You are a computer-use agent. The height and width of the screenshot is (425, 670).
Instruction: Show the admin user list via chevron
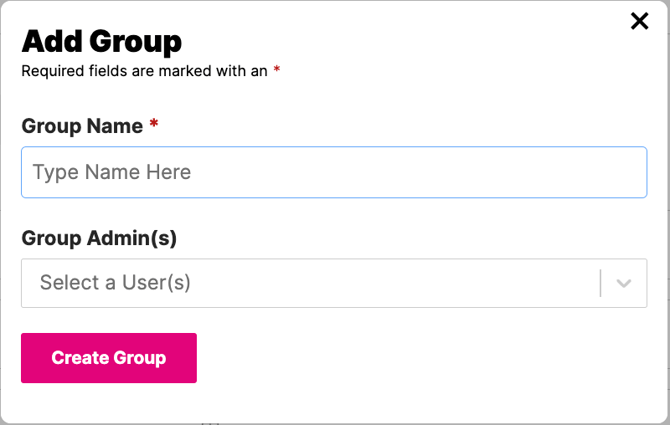pyautogui.click(x=624, y=283)
